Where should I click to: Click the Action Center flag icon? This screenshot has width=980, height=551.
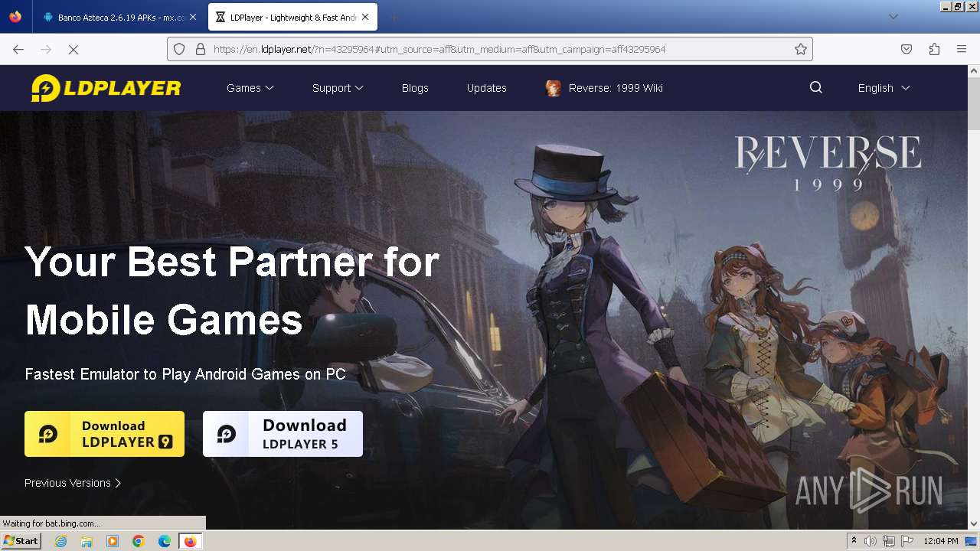tap(907, 541)
